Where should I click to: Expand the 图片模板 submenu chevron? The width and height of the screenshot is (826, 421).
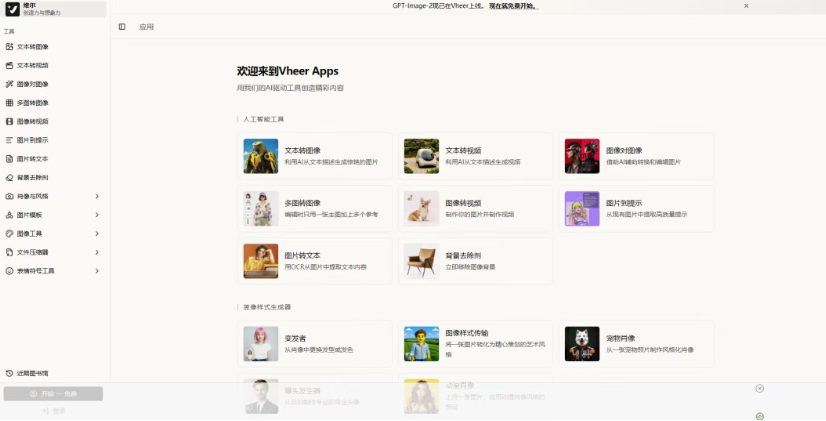[97, 215]
